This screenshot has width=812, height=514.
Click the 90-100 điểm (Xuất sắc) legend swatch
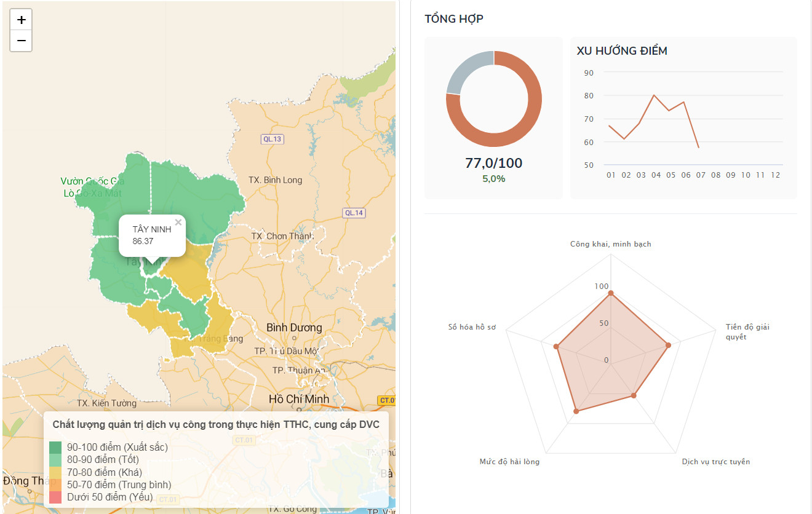pos(55,448)
